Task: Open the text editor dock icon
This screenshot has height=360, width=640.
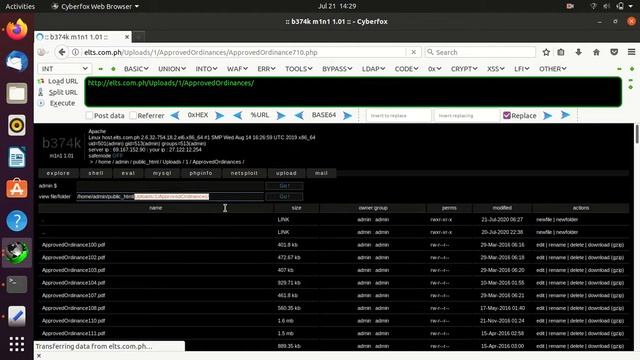Action: point(17,316)
